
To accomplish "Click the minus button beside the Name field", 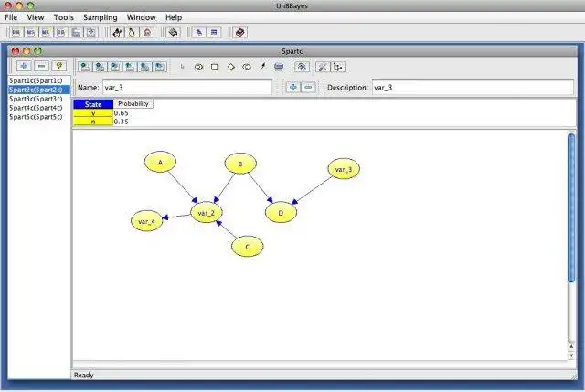I will click(x=308, y=88).
